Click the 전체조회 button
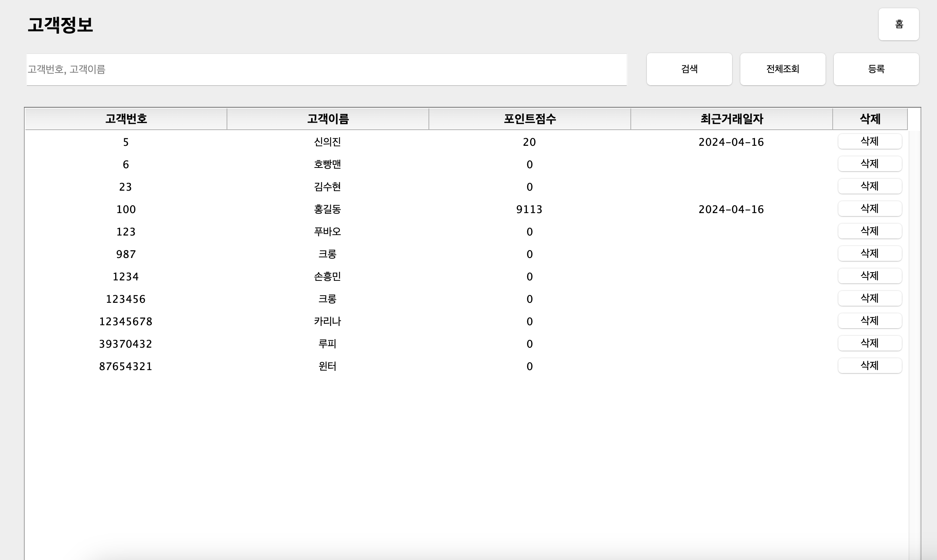This screenshot has height=560, width=937. (x=782, y=69)
